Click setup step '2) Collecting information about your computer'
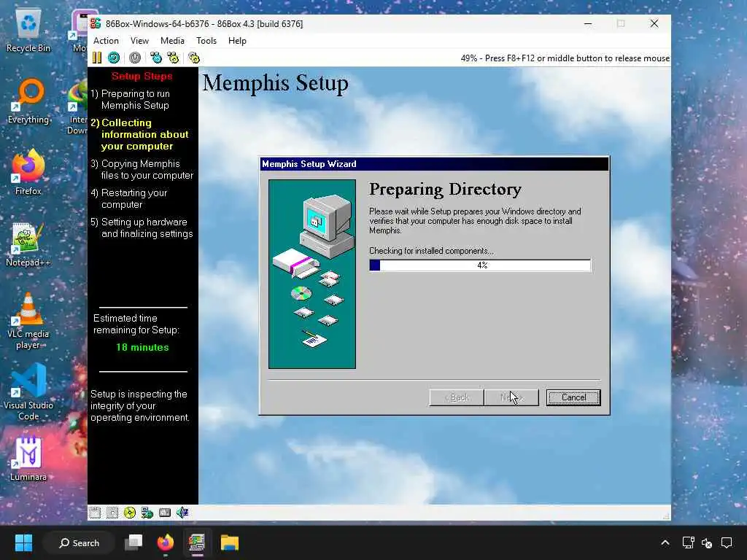This screenshot has height=560, width=747. [141, 134]
